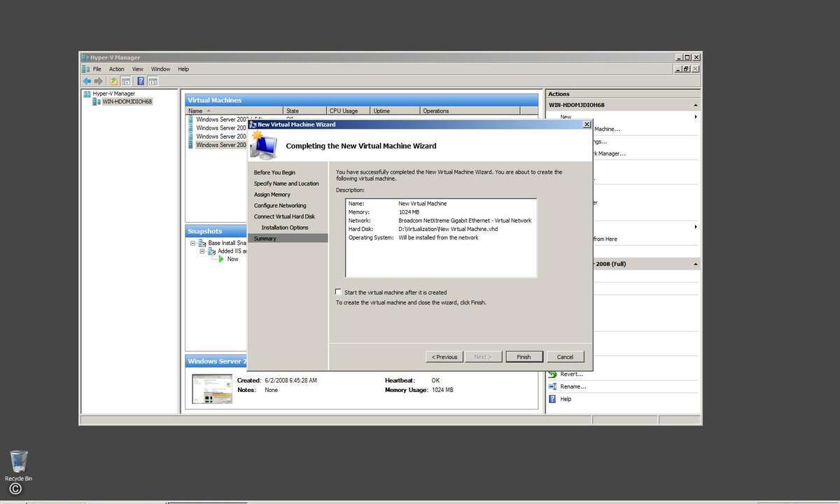Go to the Installation Options wizard step
The width and height of the screenshot is (840, 504).
[x=285, y=227]
